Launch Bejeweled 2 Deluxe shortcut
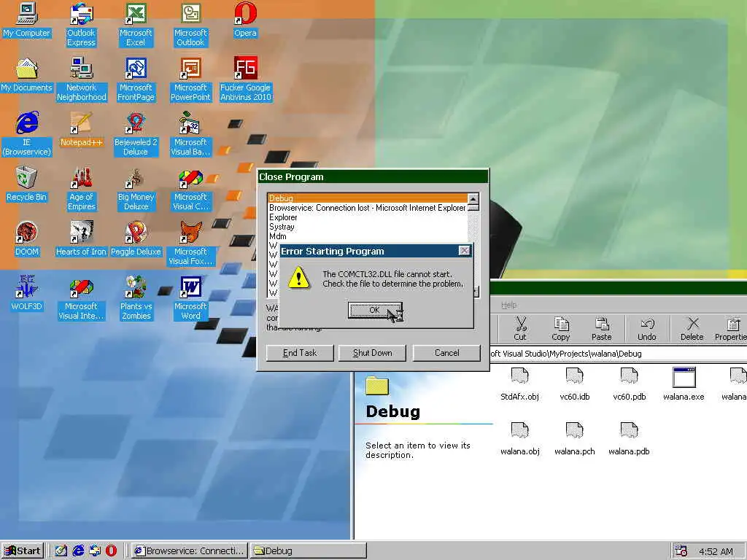Screen dimensions: 747x560 click(x=136, y=134)
